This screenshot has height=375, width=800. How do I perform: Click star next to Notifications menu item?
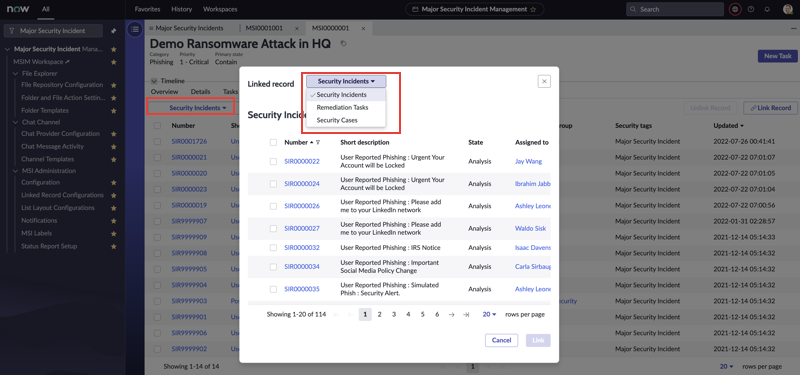tap(114, 221)
